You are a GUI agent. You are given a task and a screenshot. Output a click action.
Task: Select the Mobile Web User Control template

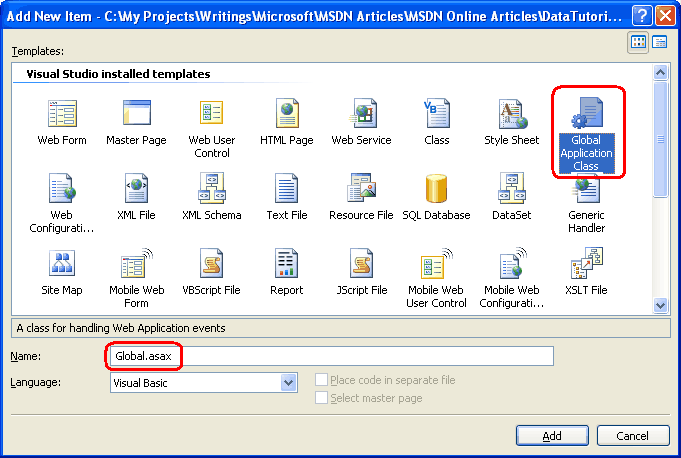pos(436,278)
